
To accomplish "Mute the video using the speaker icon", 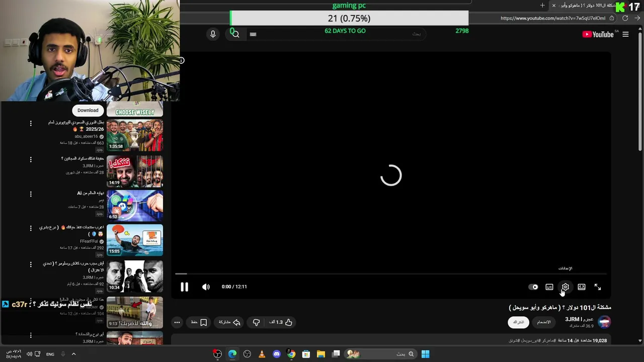I will tap(206, 287).
